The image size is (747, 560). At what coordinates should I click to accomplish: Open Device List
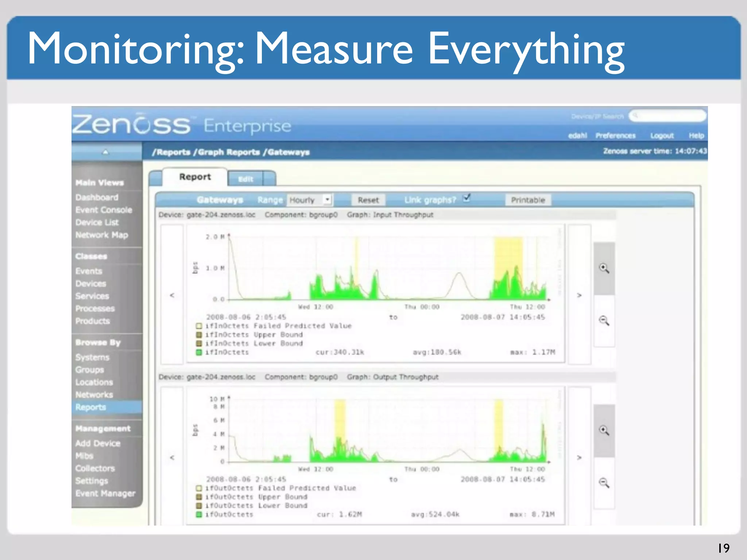(97, 222)
